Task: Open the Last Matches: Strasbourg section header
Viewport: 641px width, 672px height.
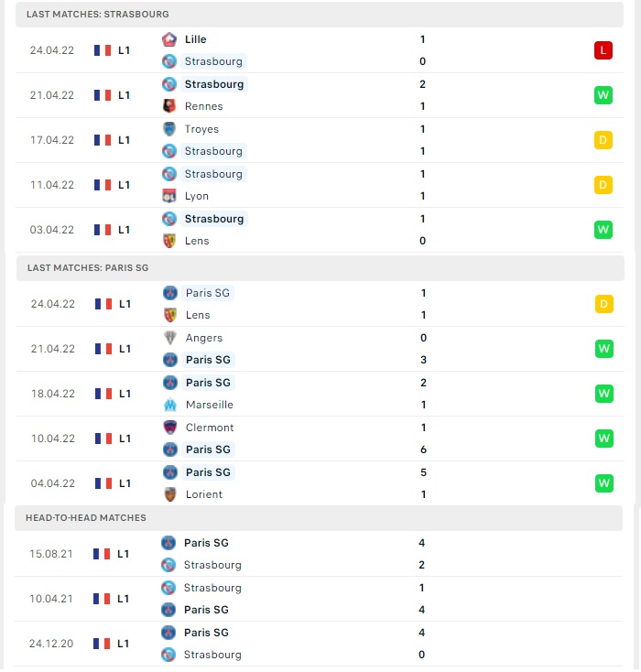Action: tap(320, 14)
